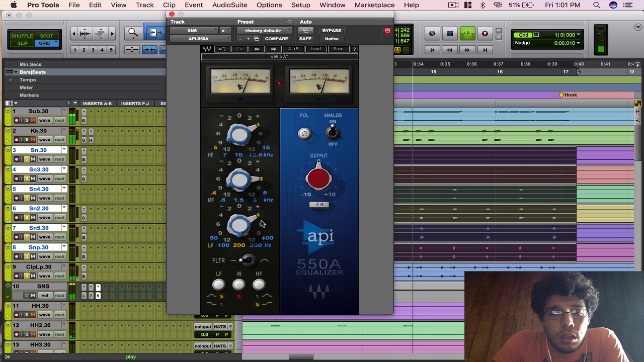The height and width of the screenshot is (362, 644).
Task: Select the Zoomer magnifier tool
Action: (133, 33)
